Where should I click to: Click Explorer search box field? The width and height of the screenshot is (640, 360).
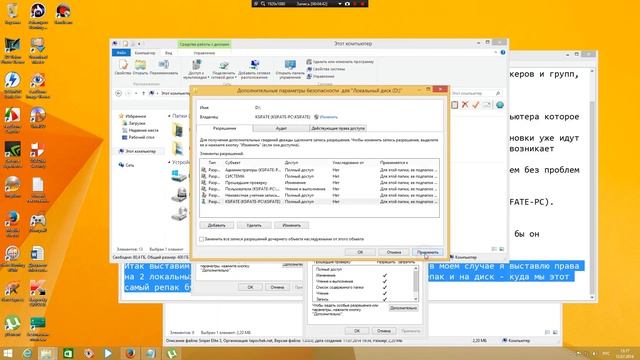(476, 93)
